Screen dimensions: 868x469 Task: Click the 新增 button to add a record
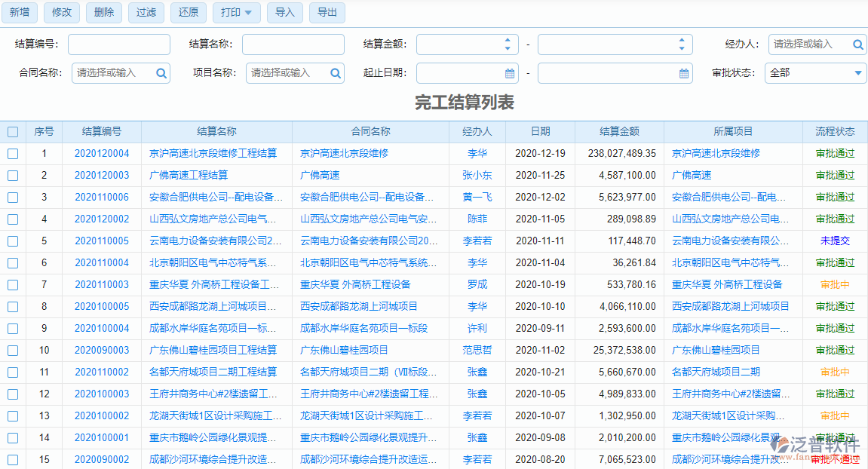coord(20,13)
